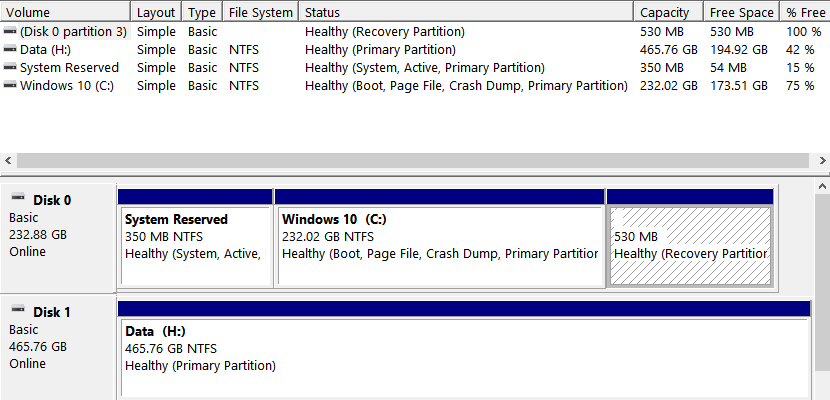Image resolution: width=830 pixels, height=400 pixels.
Task: Sort by the Free Space column header
Action: (x=741, y=12)
